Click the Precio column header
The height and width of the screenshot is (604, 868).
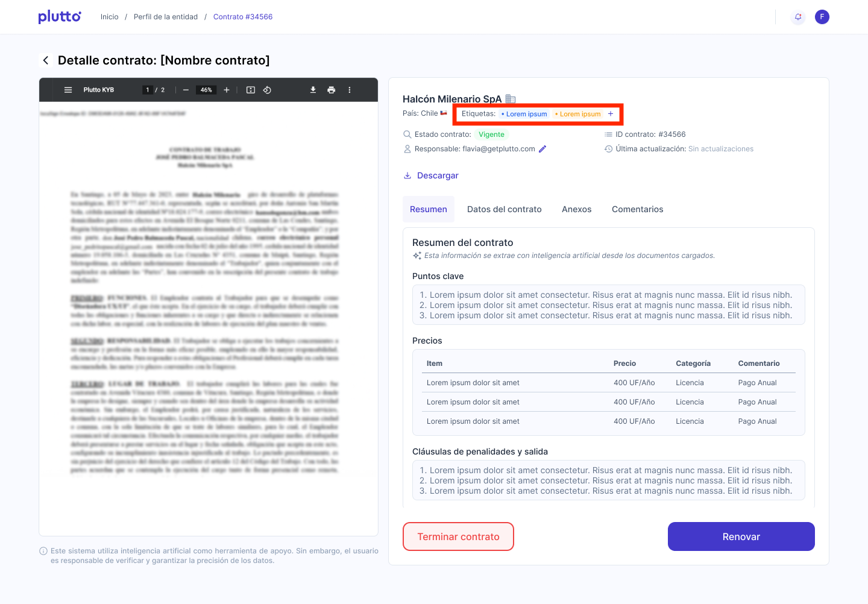pos(624,363)
